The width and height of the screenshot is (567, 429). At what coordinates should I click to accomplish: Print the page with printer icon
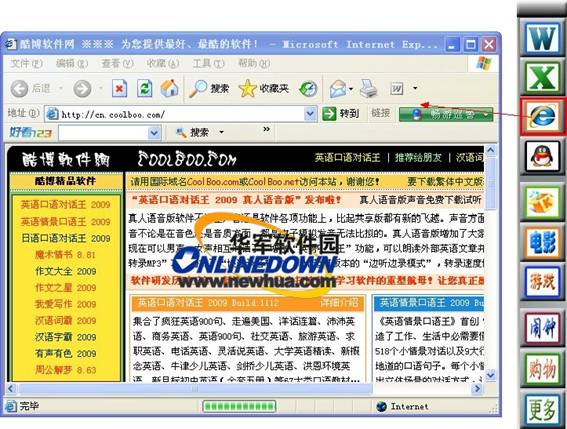368,88
